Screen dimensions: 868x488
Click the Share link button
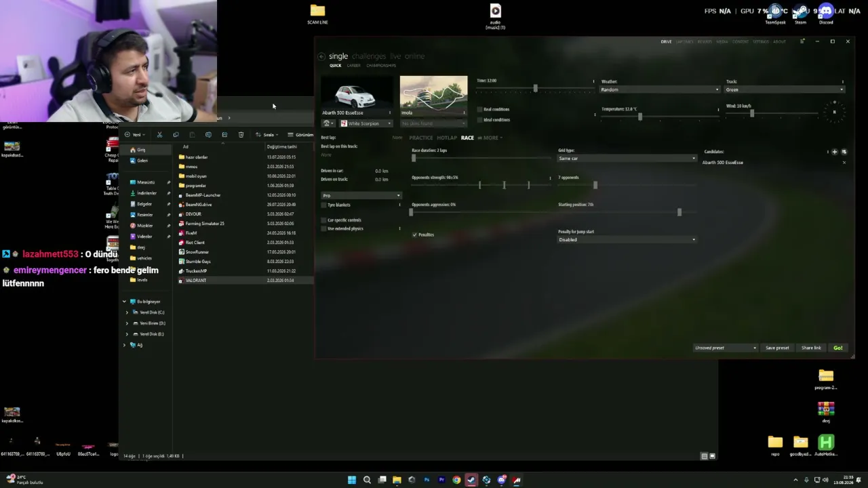click(811, 348)
